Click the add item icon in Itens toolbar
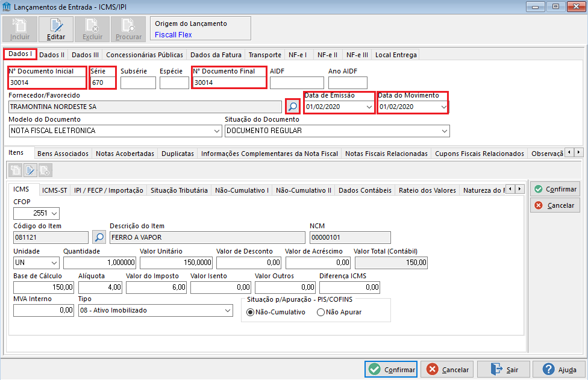Viewport: 588px width, 380px height. (16, 170)
